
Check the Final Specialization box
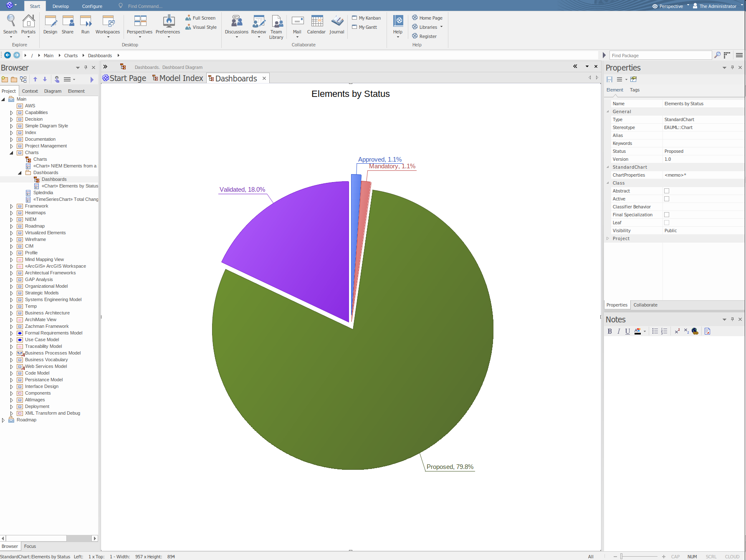click(667, 215)
